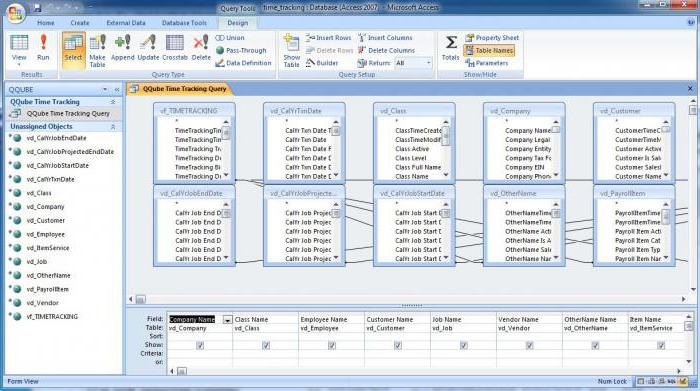Open the Return All dropdown
The height and width of the screenshot is (391, 700).
click(413, 63)
